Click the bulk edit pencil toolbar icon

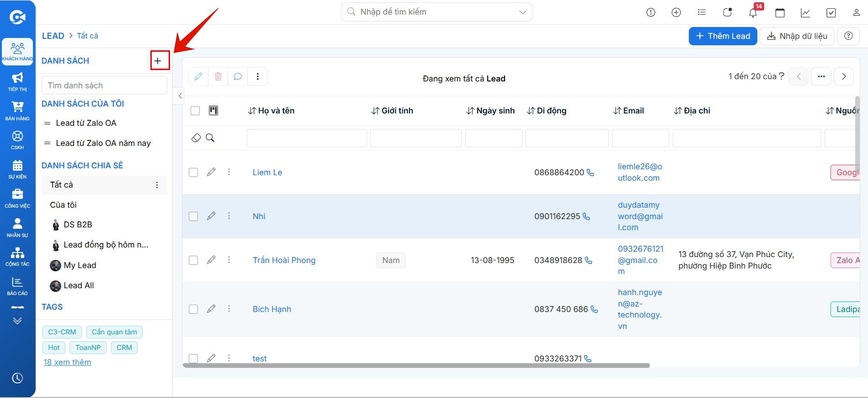point(198,76)
